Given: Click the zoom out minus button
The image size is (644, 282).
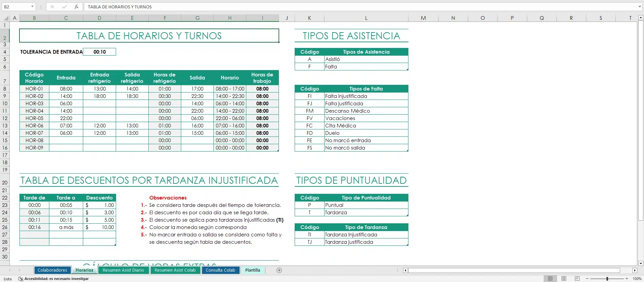Looking at the screenshot, I should click(587, 279).
